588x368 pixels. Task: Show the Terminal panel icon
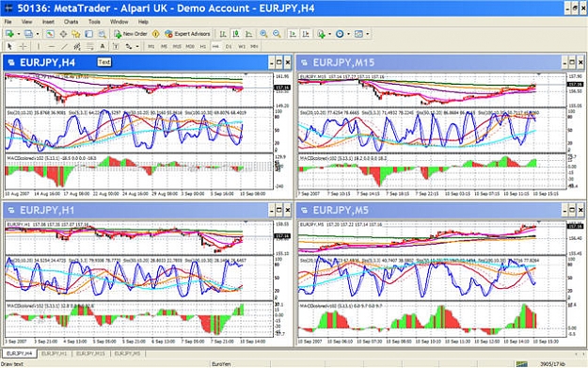point(88,34)
